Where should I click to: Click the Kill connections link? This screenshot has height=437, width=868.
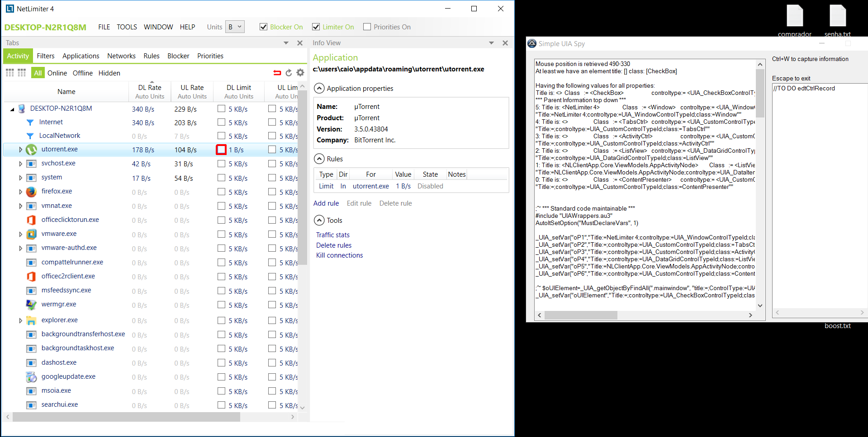[340, 255]
